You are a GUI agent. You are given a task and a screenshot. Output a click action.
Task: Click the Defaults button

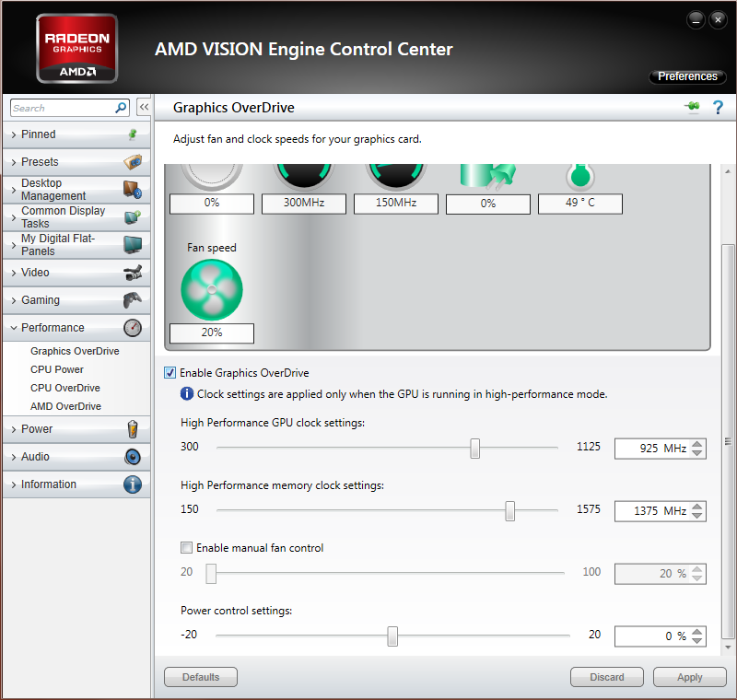click(201, 677)
